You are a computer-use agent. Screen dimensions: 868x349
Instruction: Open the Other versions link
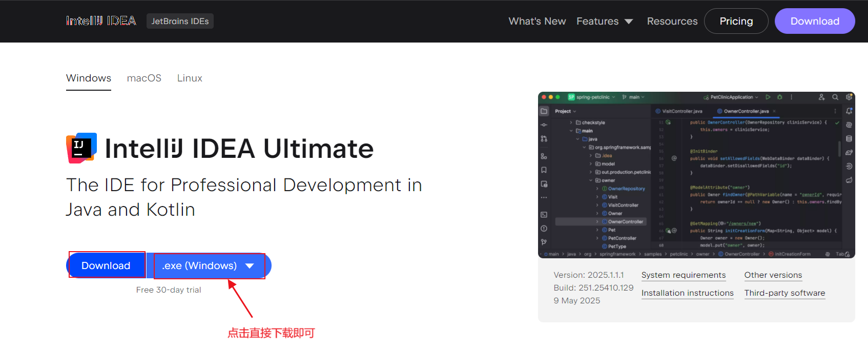773,275
